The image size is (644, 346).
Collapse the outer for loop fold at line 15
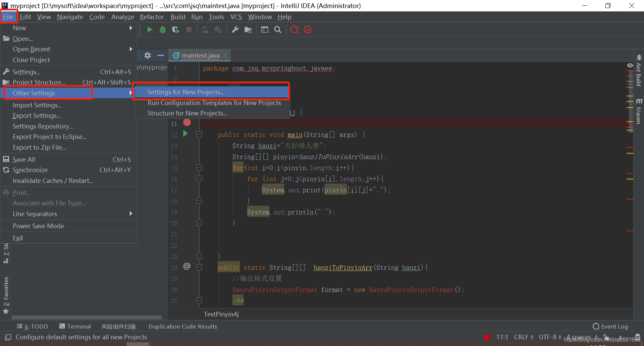tap(199, 167)
